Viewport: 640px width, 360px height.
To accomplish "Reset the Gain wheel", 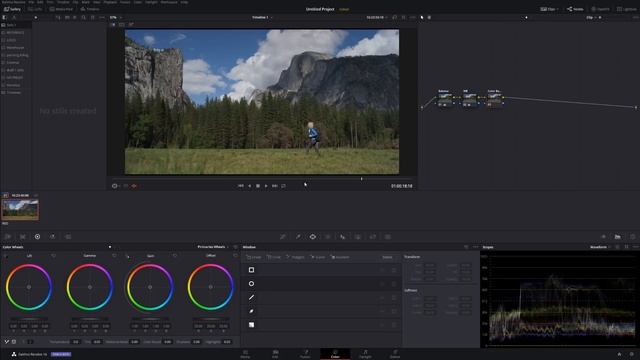I will [175, 256].
